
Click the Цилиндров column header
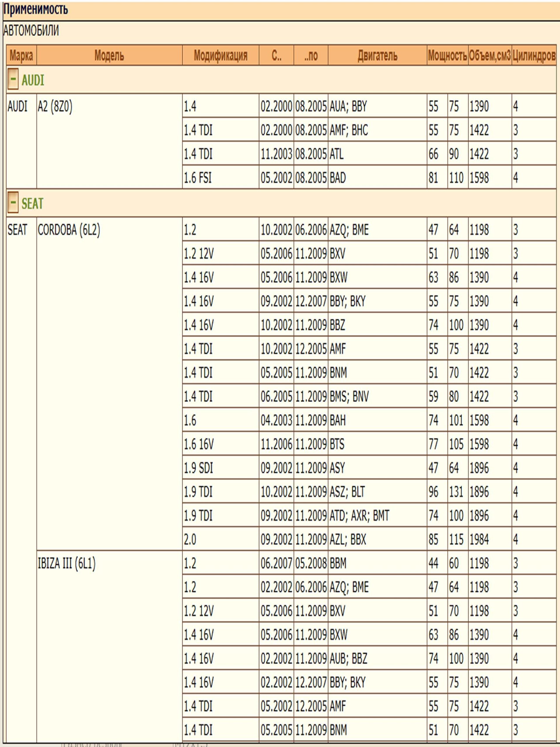[534, 55]
